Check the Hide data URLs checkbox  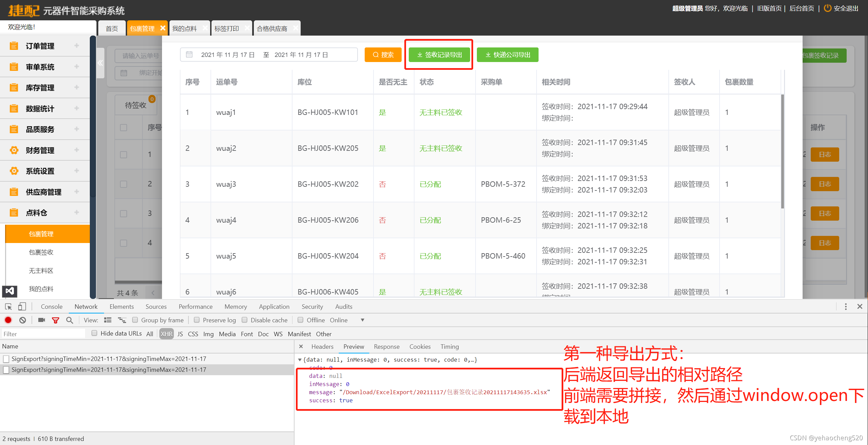(95, 333)
